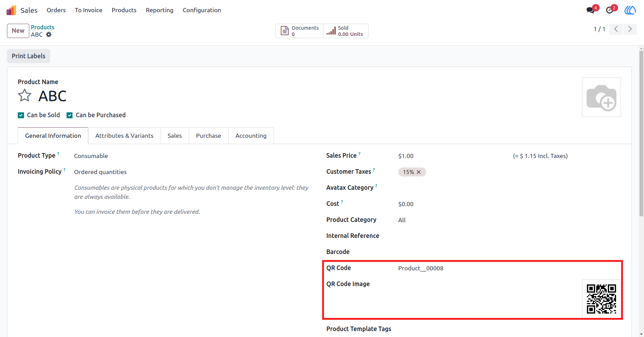Viewport: 644px width, 337px height.
Task: Open the To Invoice menu
Action: [x=89, y=10]
